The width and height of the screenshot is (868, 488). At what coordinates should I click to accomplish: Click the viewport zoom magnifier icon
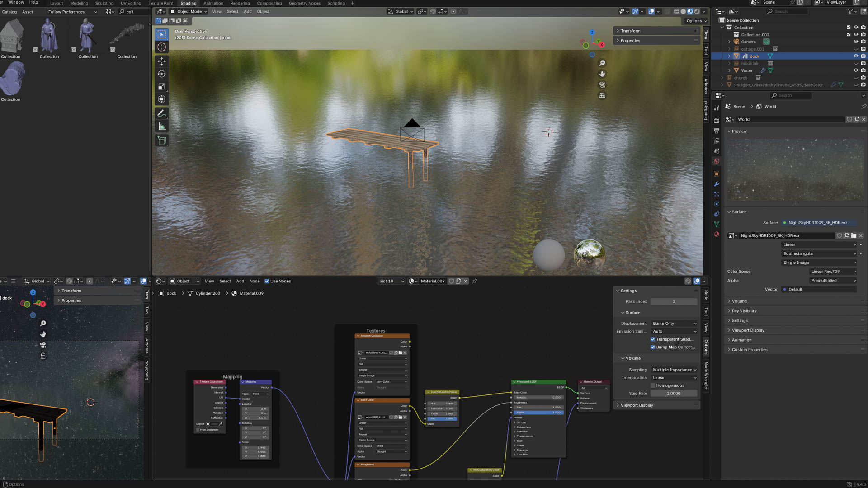click(602, 63)
